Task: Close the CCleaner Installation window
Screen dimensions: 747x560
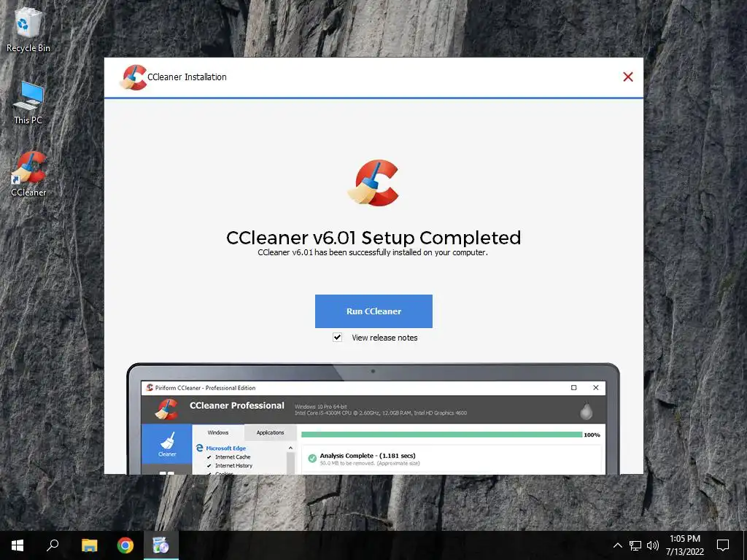Action: point(628,77)
